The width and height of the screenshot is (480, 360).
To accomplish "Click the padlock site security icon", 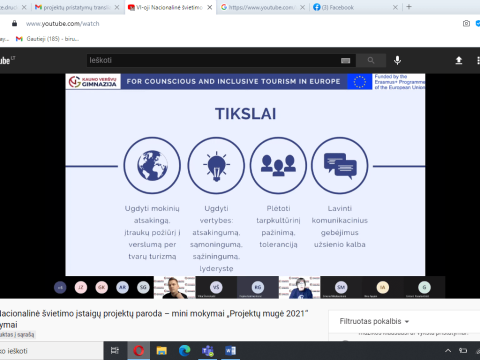I will (x=14, y=23).
